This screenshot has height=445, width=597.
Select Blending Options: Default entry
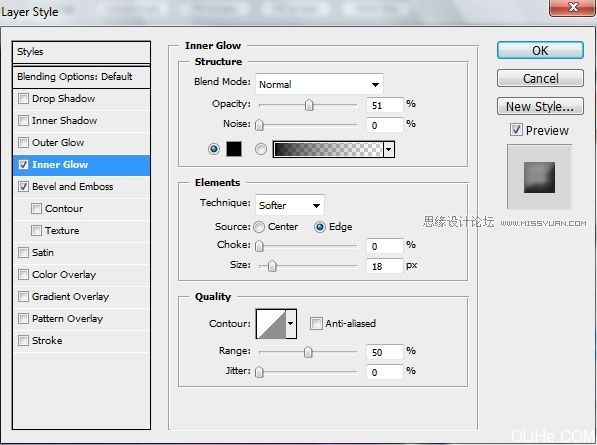(81, 77)
